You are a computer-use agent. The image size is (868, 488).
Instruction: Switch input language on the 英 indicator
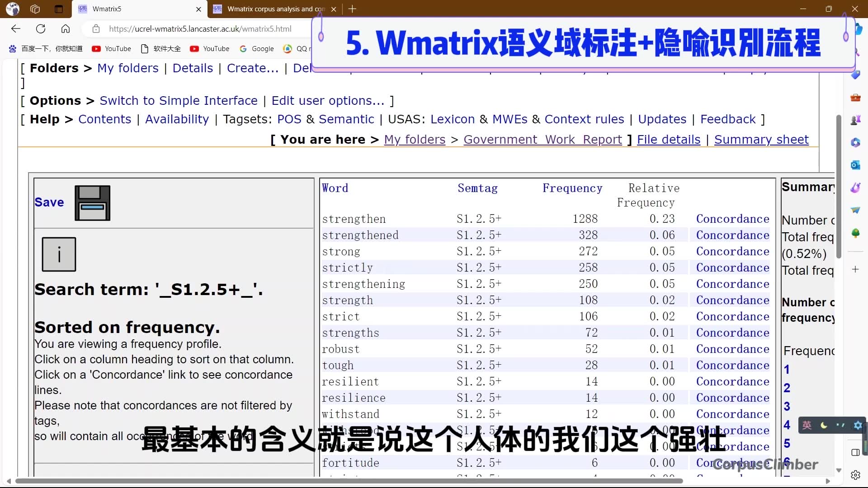(807, 425)
